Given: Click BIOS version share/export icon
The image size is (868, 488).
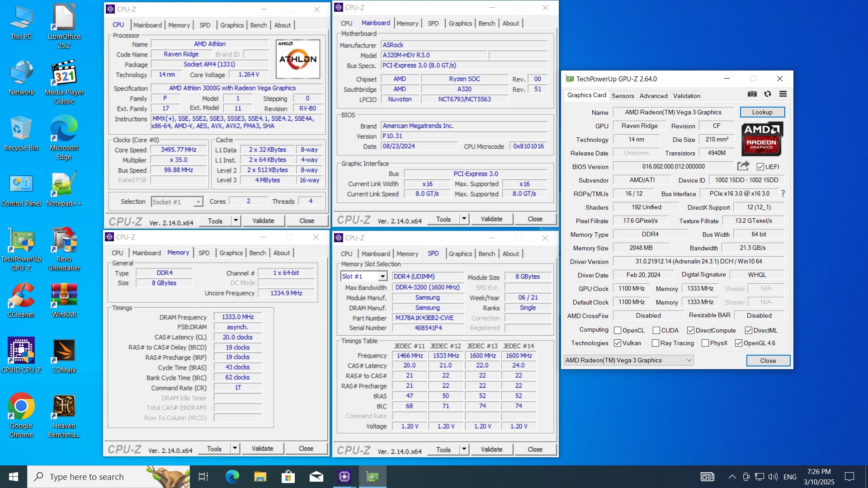Looking at the screenshot, I should click(x=743, y=166).
